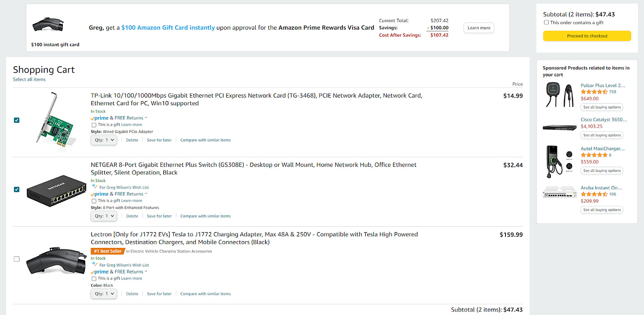The image size is (644, 315).
Task: Save NETGEAR switch for later
Action: pyautogui.click(x=159, y=216)
